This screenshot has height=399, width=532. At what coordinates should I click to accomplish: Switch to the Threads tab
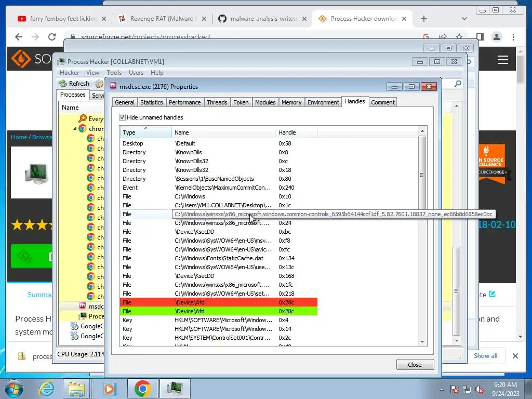217,102
